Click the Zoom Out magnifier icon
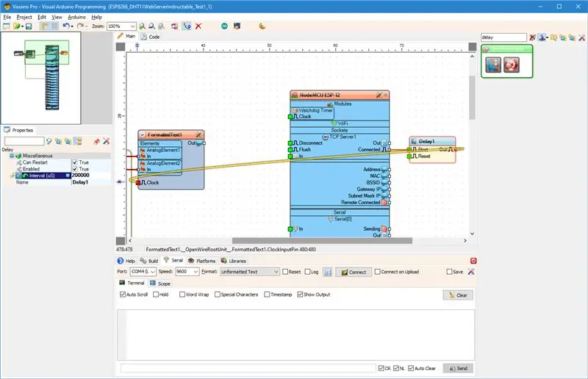Image resolution: width=588 pixels, height=379 pixels. click(151, 26)
